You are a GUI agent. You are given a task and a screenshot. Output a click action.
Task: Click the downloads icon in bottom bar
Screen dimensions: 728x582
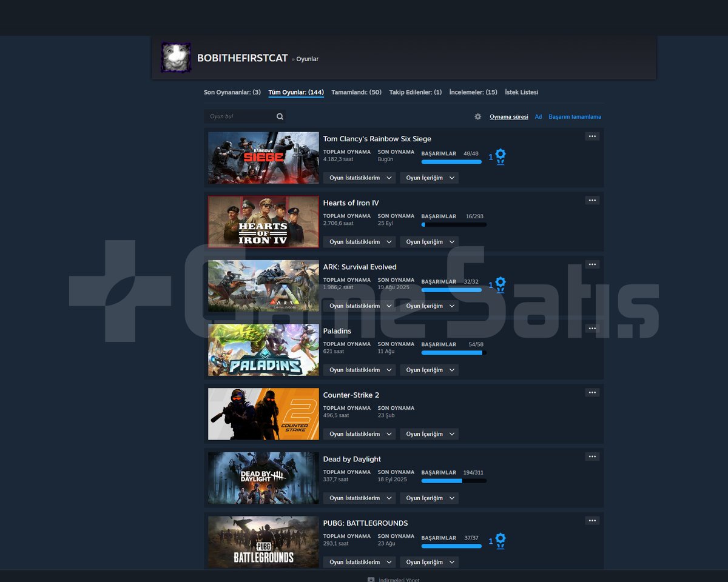(371, 580)
